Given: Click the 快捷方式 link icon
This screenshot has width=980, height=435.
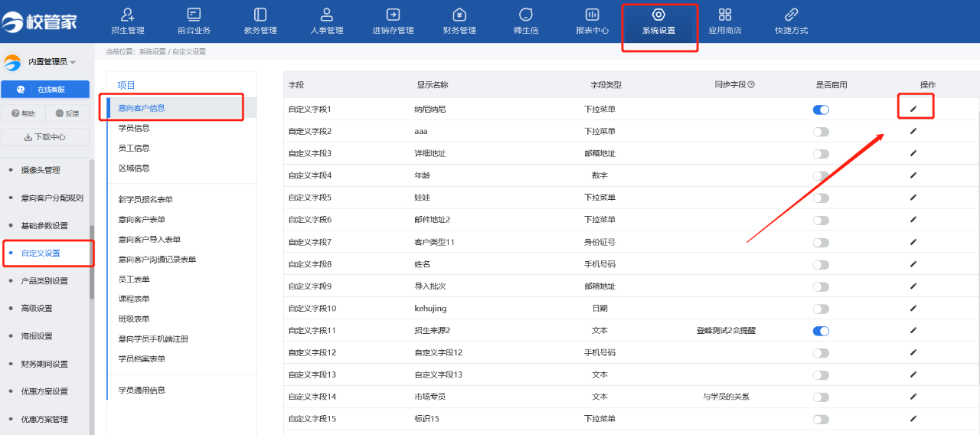Looking at the screenshot, I should coord(791,15).
